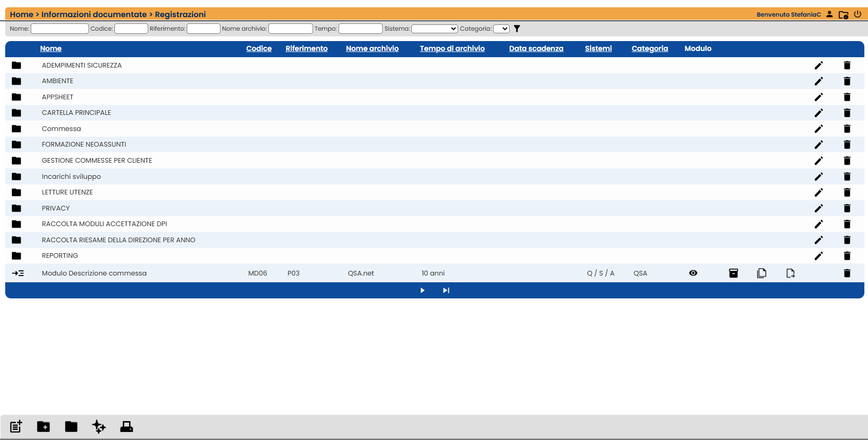Open the Sistema filter dropdown
This screenshot has height=445, width=868.
[435, 29]
